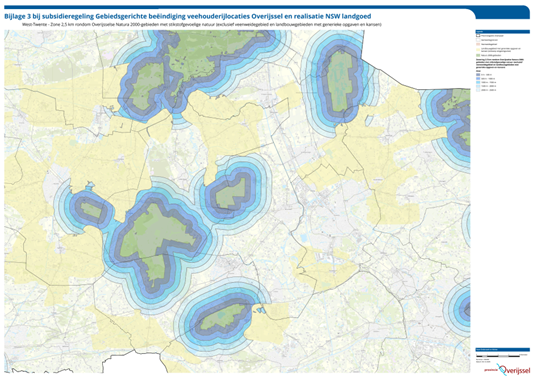Click the scale bar below the legend

(498, 356)
